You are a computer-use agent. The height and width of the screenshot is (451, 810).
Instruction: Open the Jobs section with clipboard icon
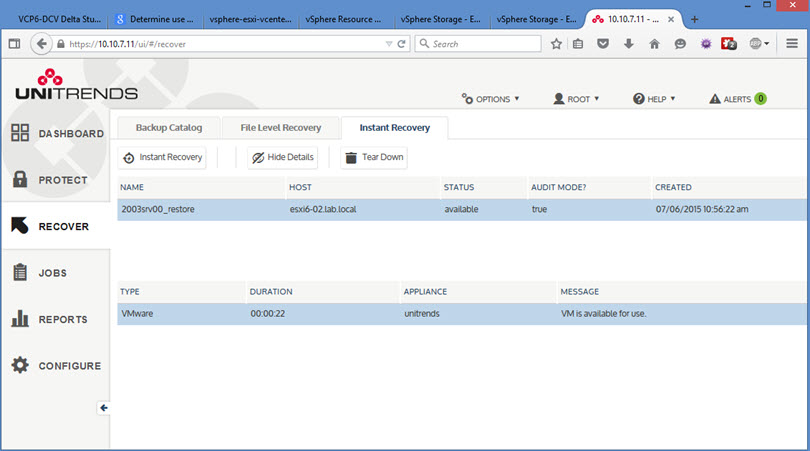coord(39,273)
